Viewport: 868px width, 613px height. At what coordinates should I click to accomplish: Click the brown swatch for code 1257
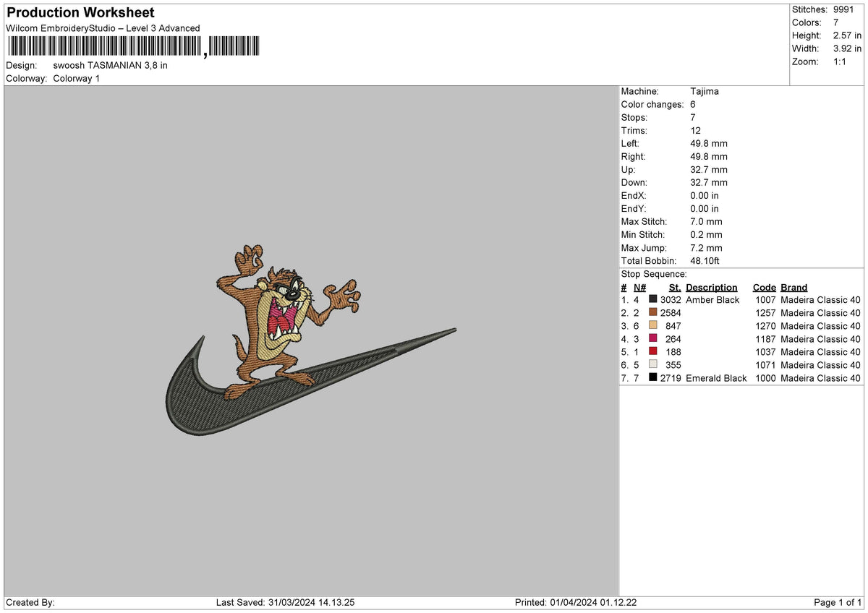pyautogui.click(x=653, y=313)
